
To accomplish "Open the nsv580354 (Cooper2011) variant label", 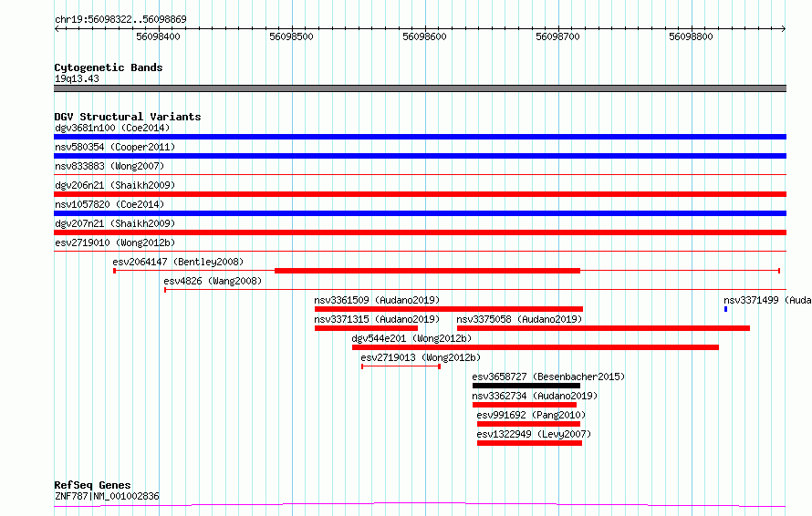I will (115, 147).
